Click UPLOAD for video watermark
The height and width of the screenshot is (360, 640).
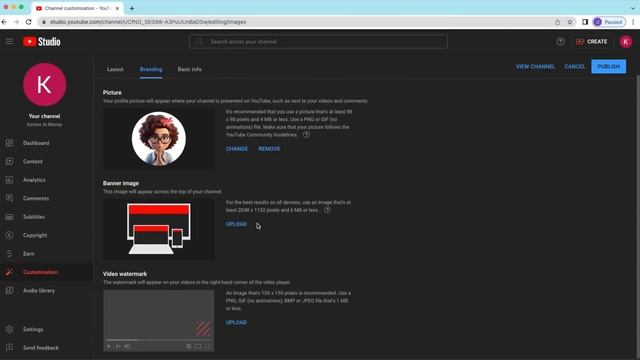(236, 322)
